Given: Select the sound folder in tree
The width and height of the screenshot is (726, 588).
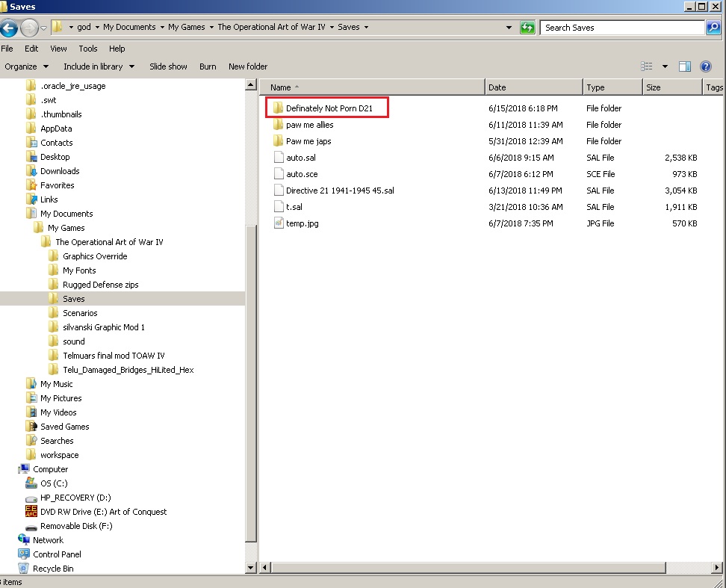Looking at the screenshot, I should tap(66, 341).
